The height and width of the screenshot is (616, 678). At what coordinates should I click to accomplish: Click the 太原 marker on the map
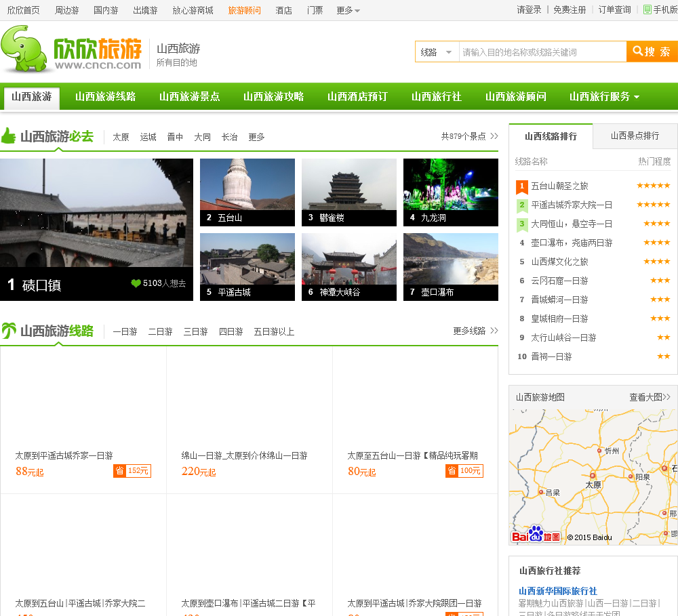coord(593,476)
